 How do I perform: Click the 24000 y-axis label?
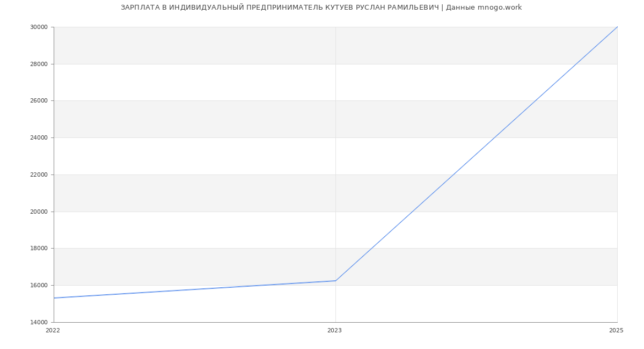40,138
